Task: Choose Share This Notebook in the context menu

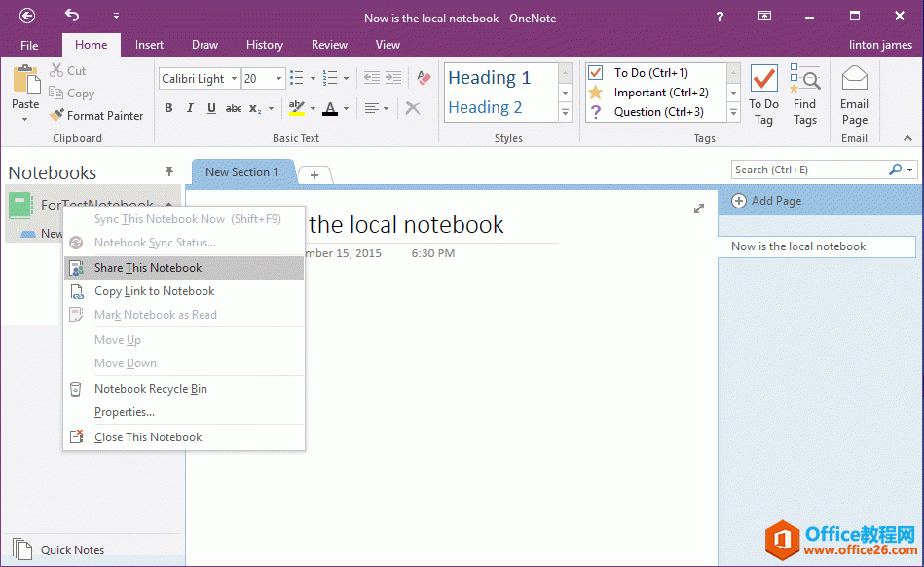Action: click(148, 268)
